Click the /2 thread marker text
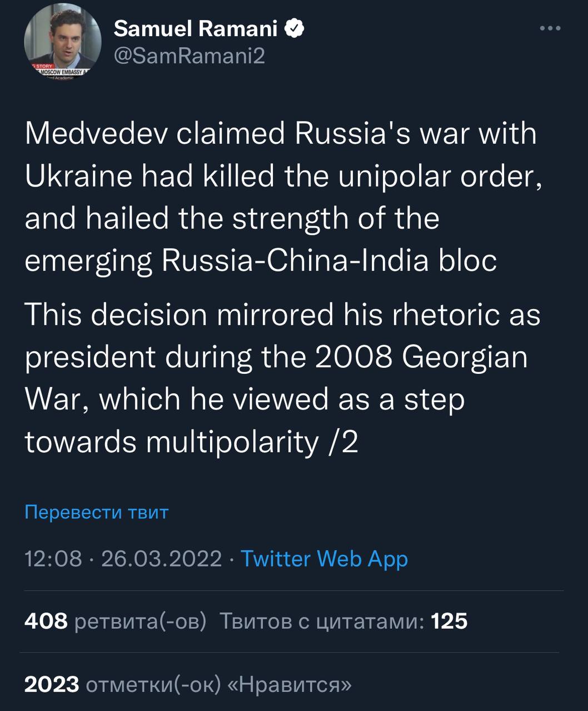This screenshot has height=711, width=588. click(342, 442)
